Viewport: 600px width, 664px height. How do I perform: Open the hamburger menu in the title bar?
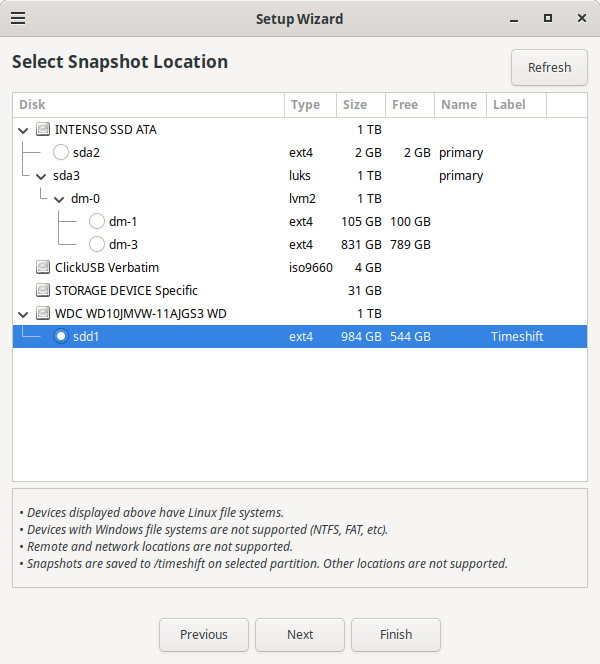click(18, 18)
